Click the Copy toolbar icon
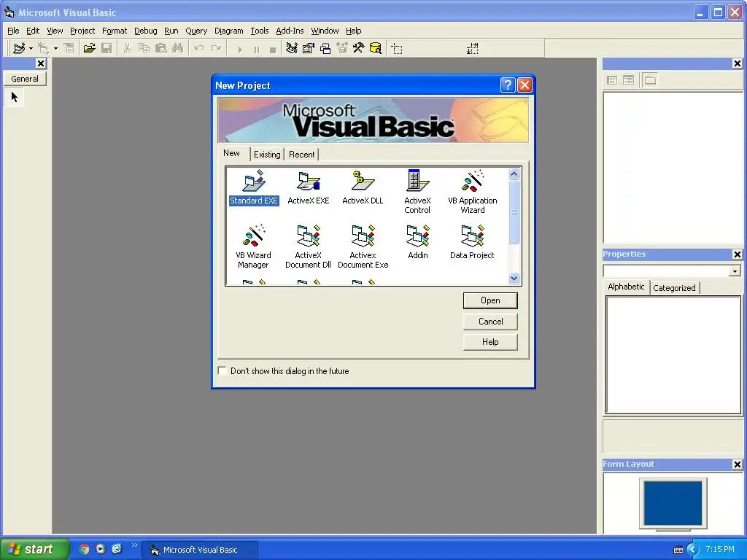Viewport: 747px width, 560px height. coord(144,48)
